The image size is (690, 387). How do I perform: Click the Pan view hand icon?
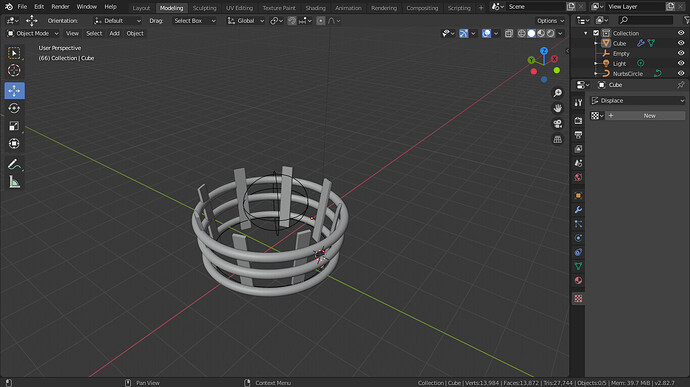click(558, 108)
